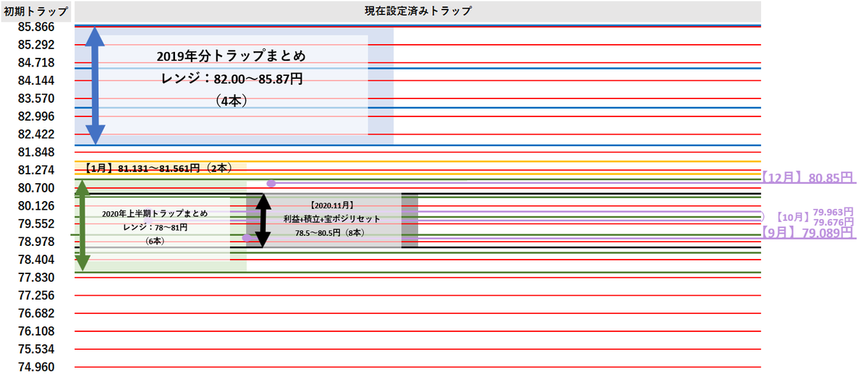Image resolution: width=868 pixels, height=379 pixels.
Task: Click the 【9月】79.089円 annotation
Action: pyautogui.click(x=807, y=233)
